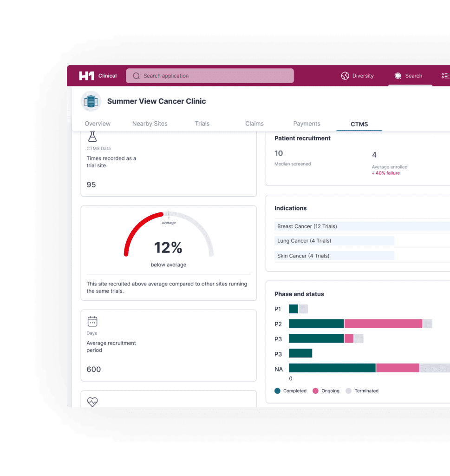
Task: Open the Nearby Sites page
Action: (150, 123)
